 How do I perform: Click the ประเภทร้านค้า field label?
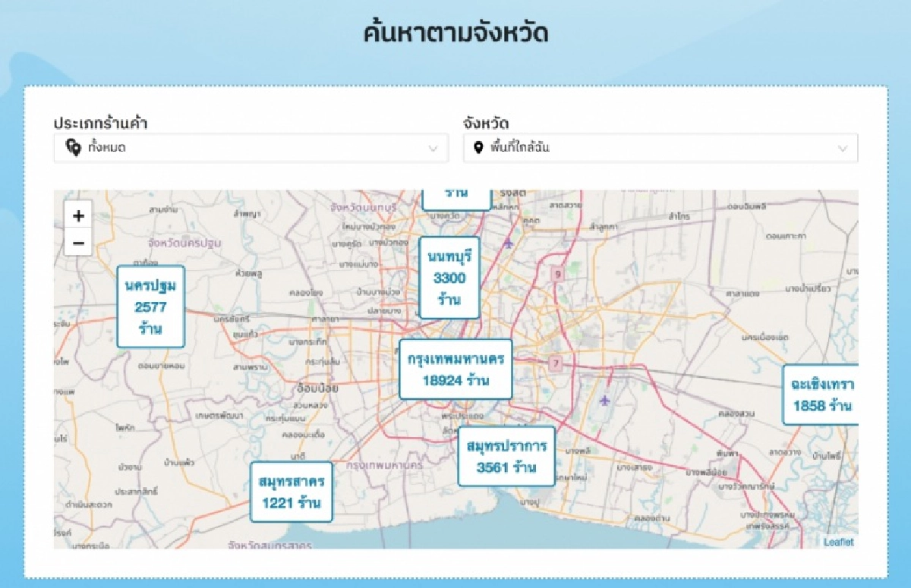100,123
